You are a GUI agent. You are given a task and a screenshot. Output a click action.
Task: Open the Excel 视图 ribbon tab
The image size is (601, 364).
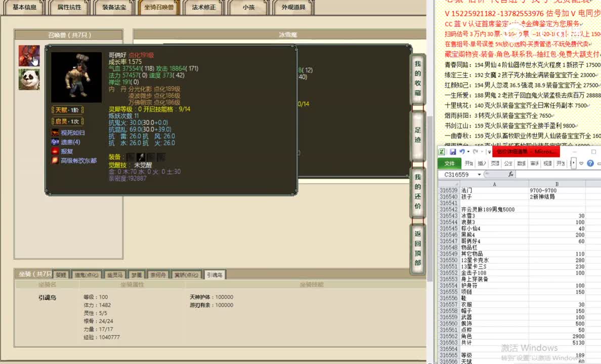coord(547,163)
